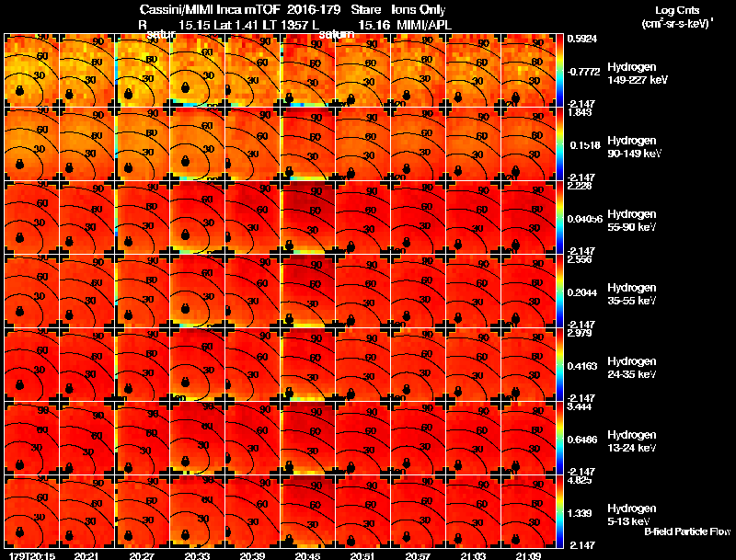The width and height of the screenshot is (736, 560).
Task: Click the color bar beside Hydrogen 90-149 keV
Action: coord(559,144)
